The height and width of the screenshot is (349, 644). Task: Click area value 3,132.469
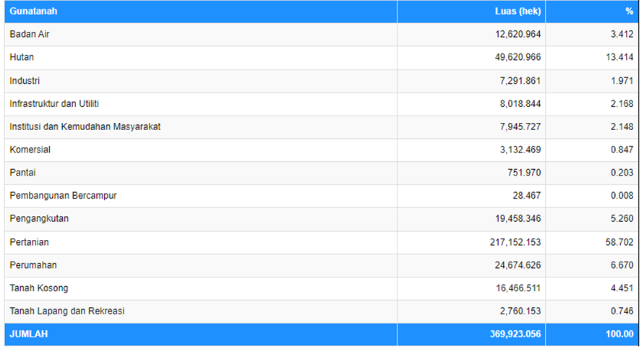tap(520, 150)
